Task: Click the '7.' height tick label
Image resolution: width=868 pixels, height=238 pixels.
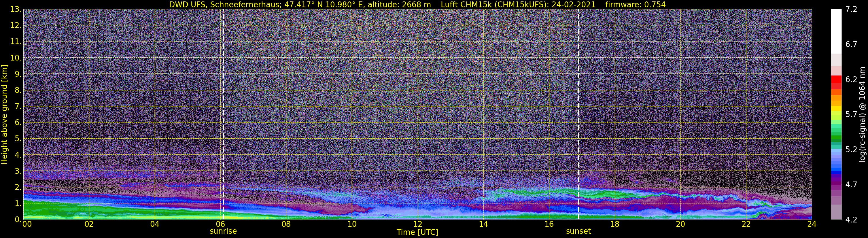Action: 18,106
